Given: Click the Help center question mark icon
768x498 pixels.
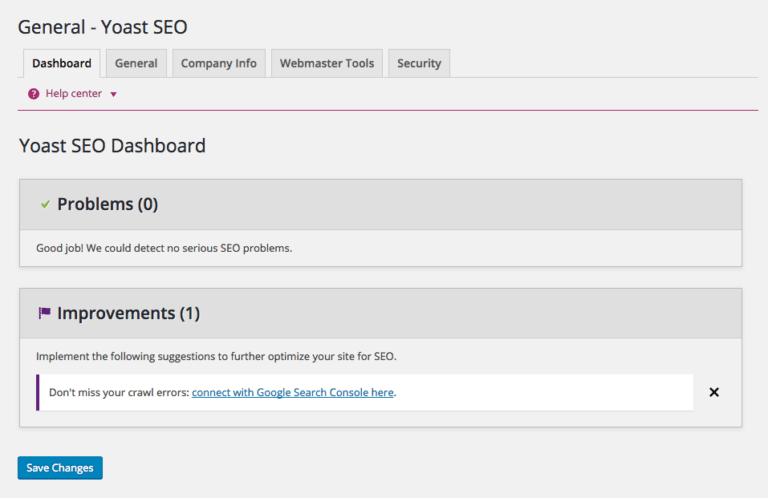Looking at the screenshot, I should (x=33, y=94).
